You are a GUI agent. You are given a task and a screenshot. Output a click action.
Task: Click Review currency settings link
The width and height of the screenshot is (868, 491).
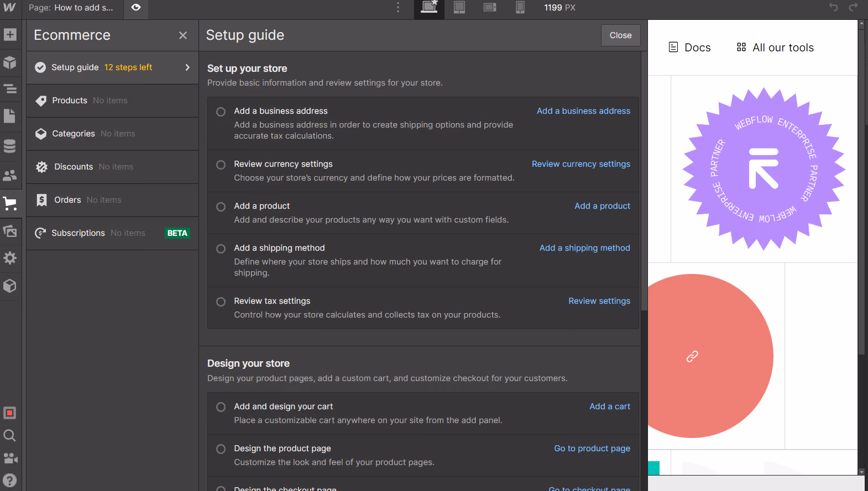(581, 164)
